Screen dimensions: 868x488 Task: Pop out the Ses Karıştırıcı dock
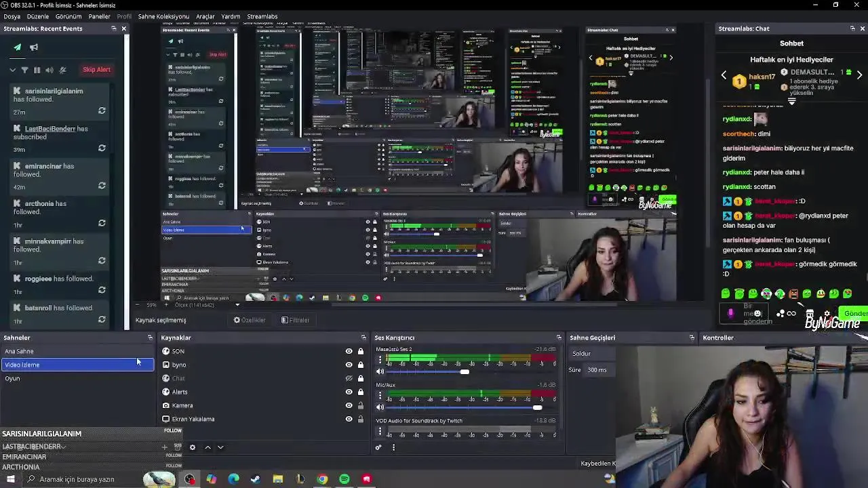click(559, 338)
